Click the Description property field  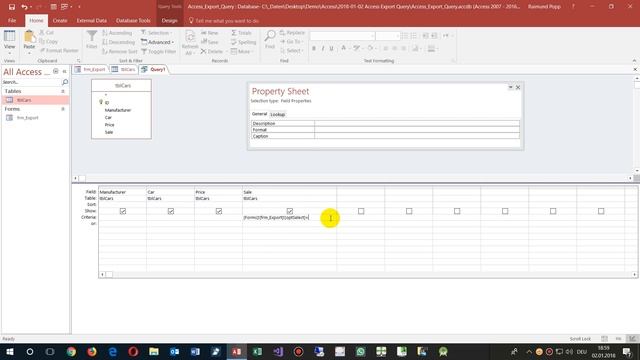point(417,123)
